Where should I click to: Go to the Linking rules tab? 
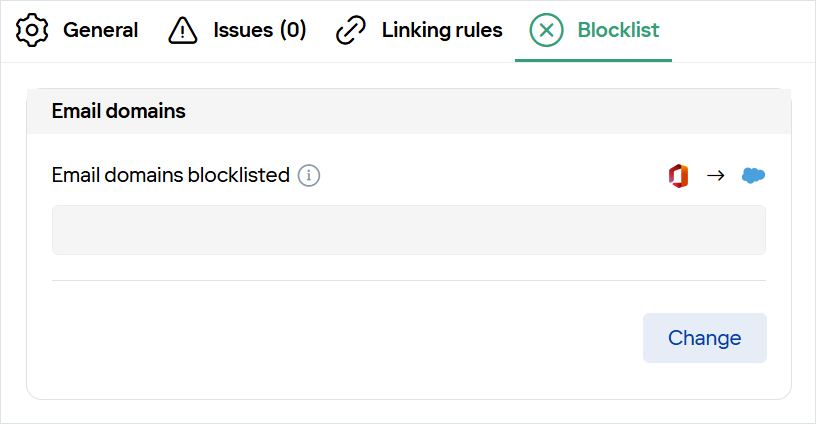click(x=442, y=30)
